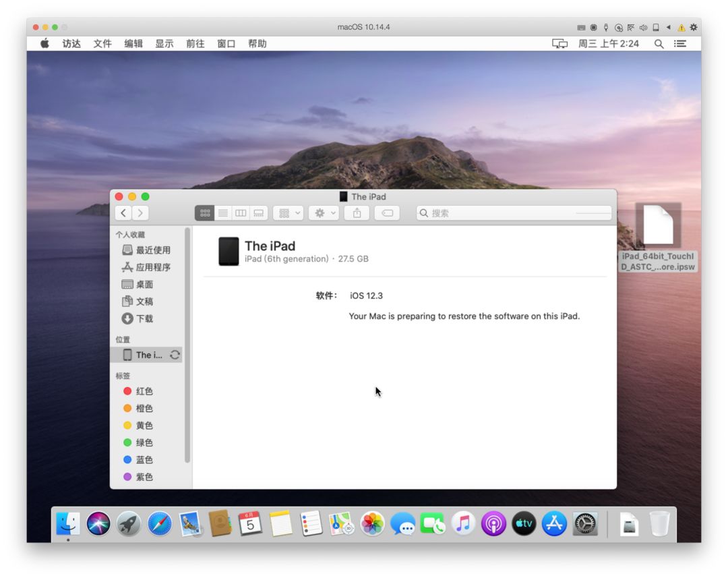Launch the Music app in the Dock

pyautogui.click(x=464, y=523)
